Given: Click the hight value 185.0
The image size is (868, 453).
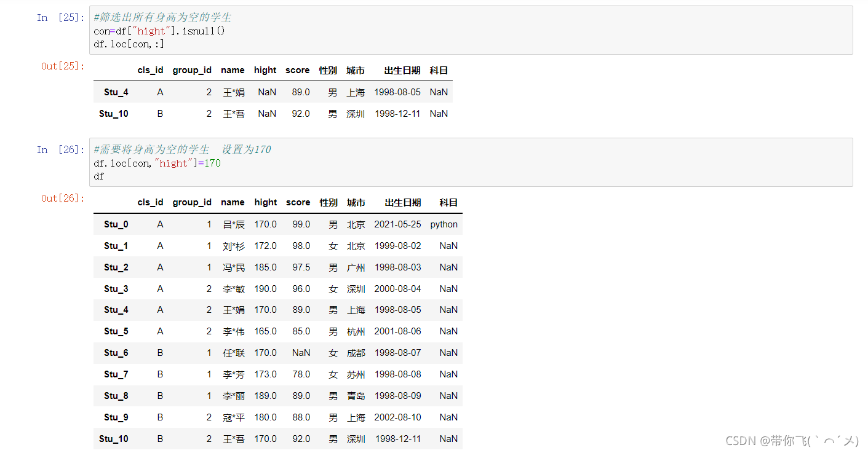Looking at the screenshot, I should click(266, 267).
